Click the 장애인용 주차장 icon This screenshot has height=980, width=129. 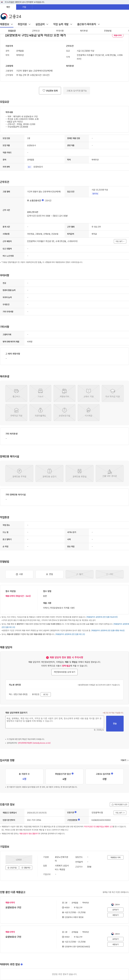click(19, 473)
